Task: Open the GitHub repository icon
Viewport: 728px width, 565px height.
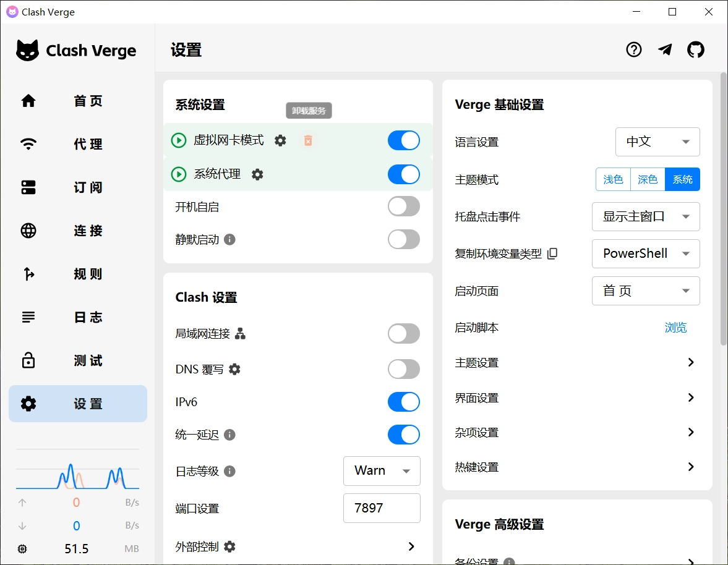Action: 695,49
